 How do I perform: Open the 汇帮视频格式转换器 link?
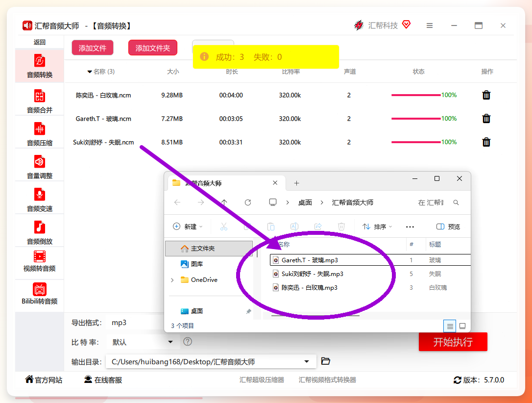[327, 380]
